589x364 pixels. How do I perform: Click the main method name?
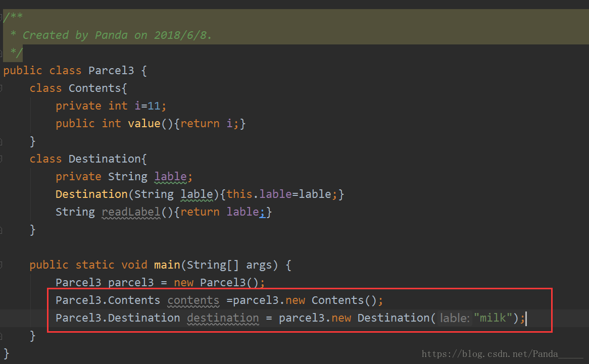tap(167, 265)
